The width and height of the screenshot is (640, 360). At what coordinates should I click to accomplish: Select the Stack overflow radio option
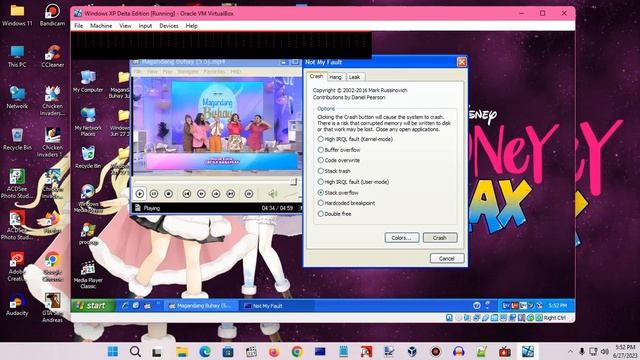pos(321,192)
